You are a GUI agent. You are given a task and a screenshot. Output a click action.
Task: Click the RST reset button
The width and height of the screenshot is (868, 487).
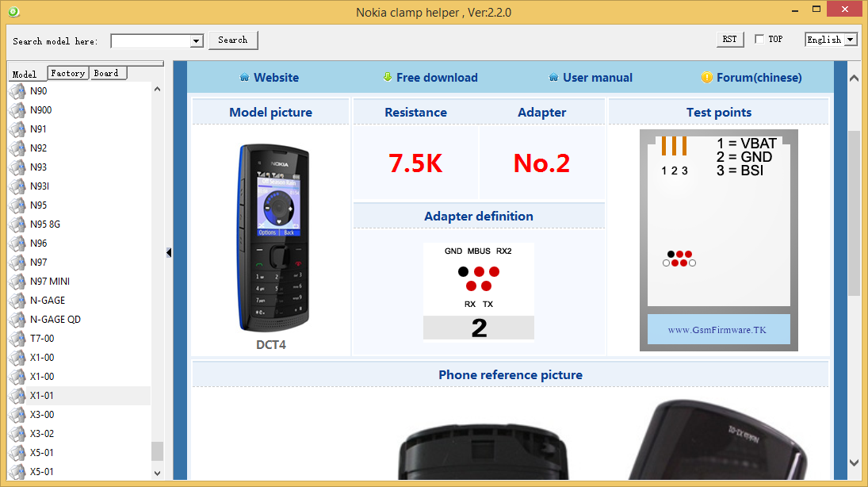(x=729, y=40)
